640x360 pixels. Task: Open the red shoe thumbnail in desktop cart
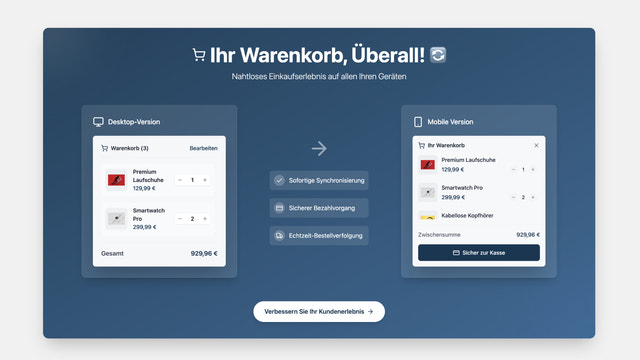(116, 180)
